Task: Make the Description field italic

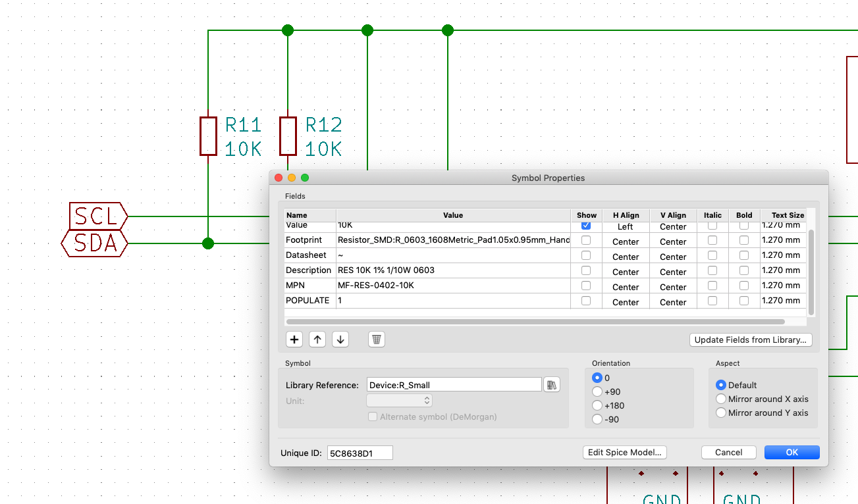Action: point(712,270)
